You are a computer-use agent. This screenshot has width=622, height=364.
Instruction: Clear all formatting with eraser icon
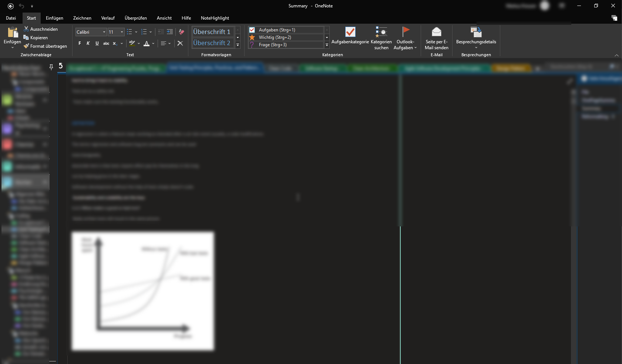(181, 32)
